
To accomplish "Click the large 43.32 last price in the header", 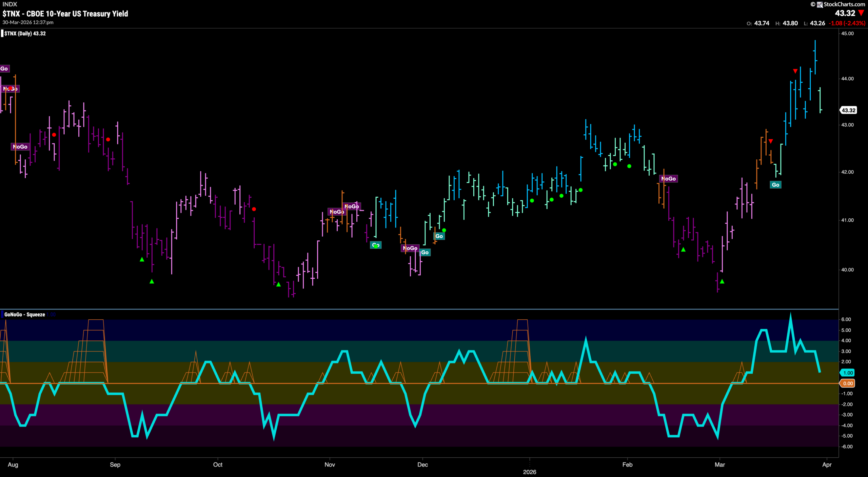I will point(845,13).
